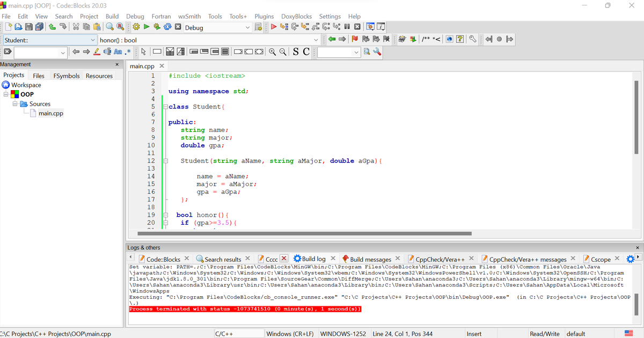Click the green Run button in toolbar
The image size is (644, 338).
pos(146,27)
